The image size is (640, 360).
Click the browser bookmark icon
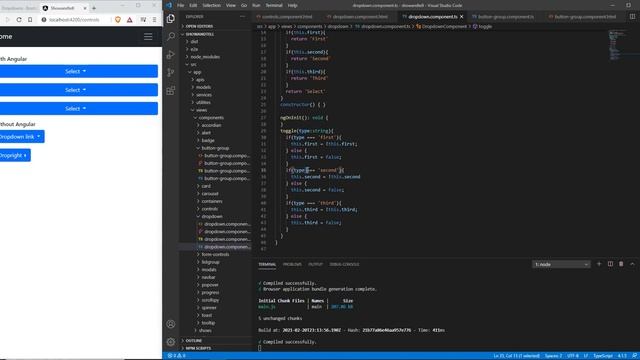click(30, 20)
